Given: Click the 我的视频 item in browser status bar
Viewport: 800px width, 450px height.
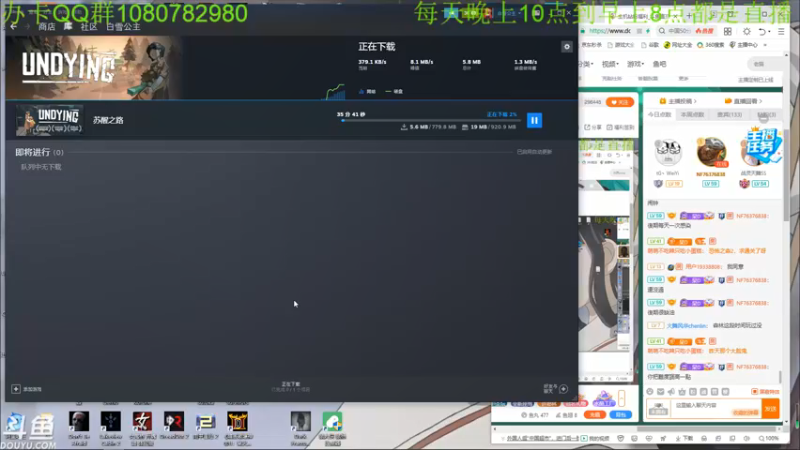Looking at the screenshot, I should click(595, 438).
